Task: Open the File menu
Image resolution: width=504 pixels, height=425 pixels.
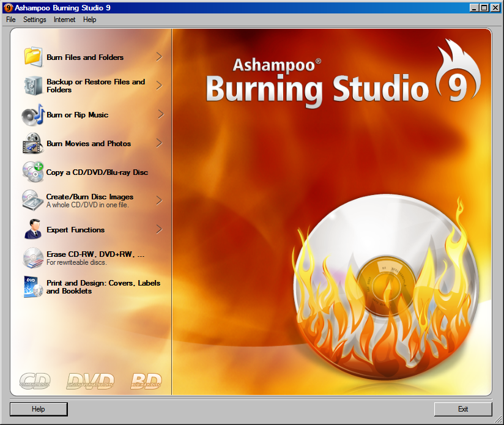Action: (11, 20)
